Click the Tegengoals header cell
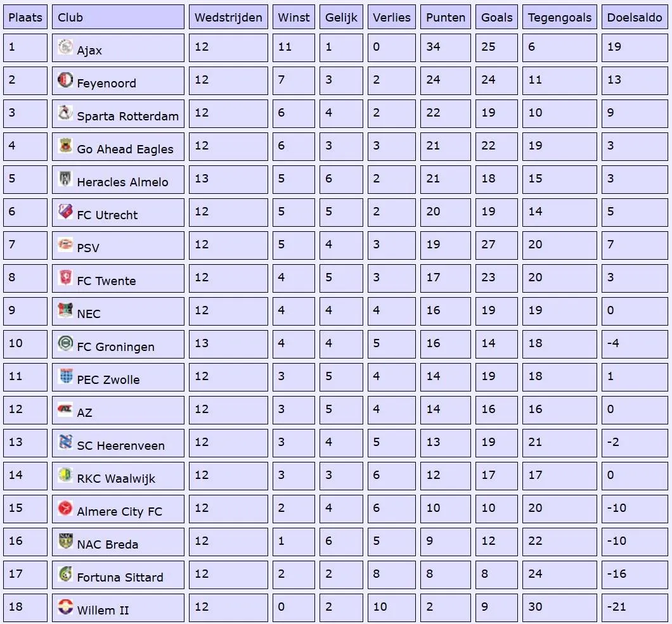This screenshot has height=624, width=672. pos(559,18)
